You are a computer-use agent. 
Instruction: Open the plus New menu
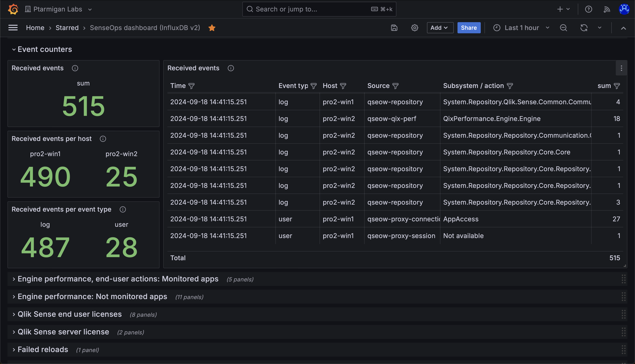click(x=563, y=9)
